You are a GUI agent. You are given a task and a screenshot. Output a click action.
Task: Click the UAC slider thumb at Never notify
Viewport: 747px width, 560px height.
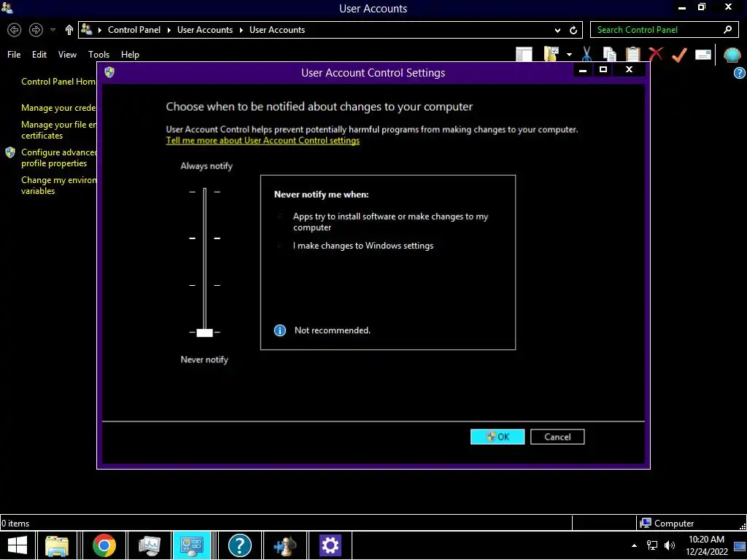(205, 332)
